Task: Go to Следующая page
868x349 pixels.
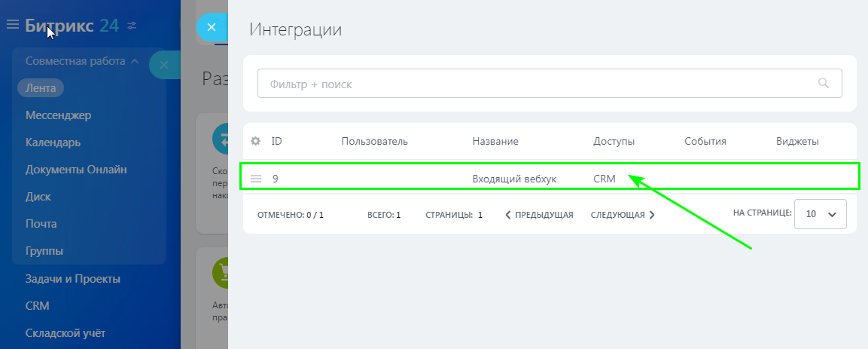Action: pyautogui.click(x=623, y=215)
